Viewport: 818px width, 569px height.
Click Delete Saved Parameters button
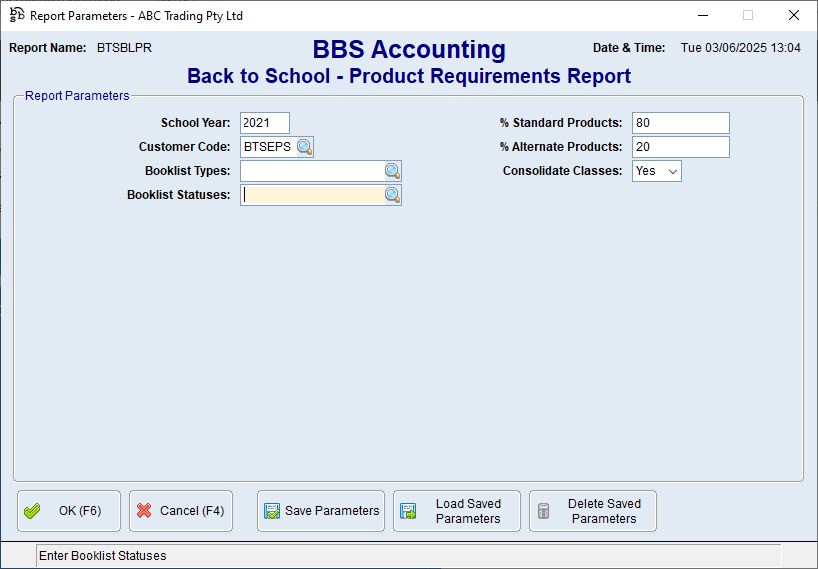tap(593, 511)
